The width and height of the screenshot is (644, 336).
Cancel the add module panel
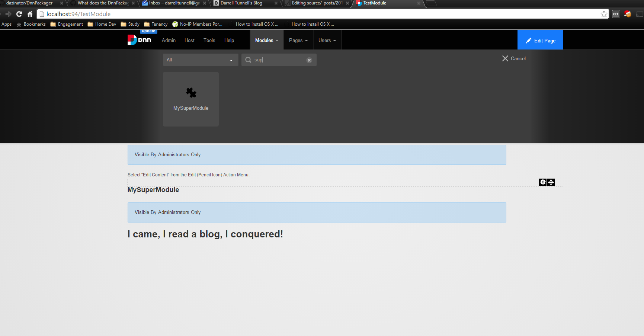click(514, 58)
